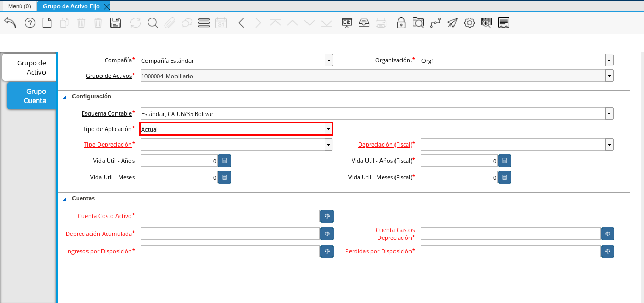Expand the Esquema Contable dropdown
The image size is (644, 303).
click(x=610, y=113)
